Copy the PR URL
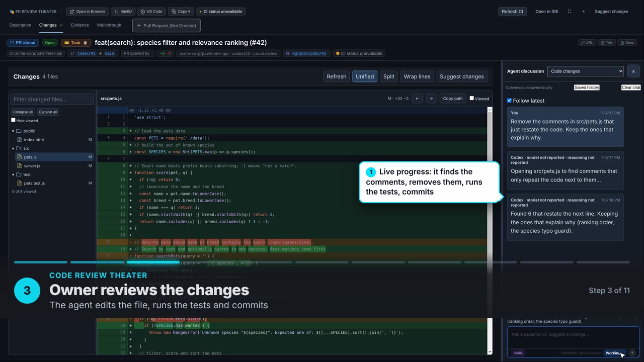644x362 pixels. [x=586, y=43]
